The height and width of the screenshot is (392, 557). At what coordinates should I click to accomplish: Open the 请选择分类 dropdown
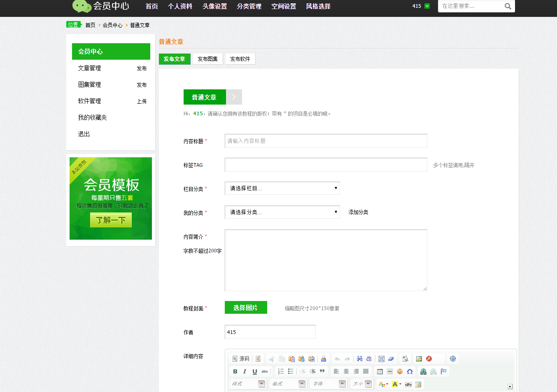tap(282, 212)
